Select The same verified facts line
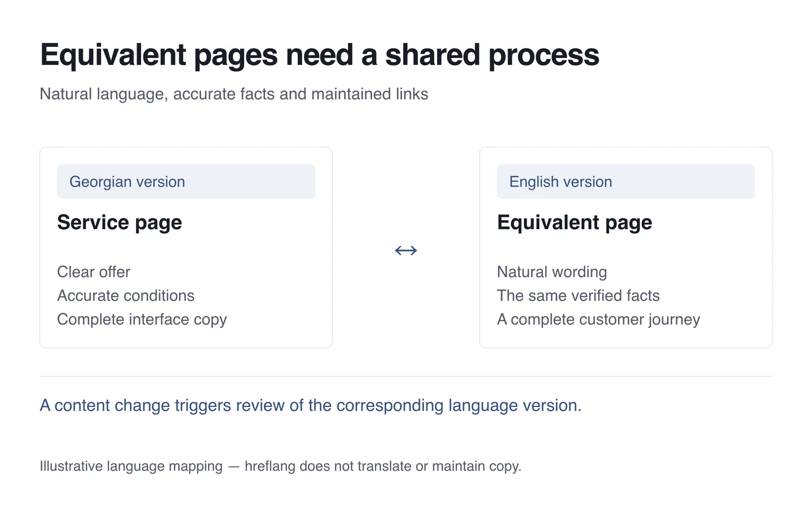 [x=579, y=296]
